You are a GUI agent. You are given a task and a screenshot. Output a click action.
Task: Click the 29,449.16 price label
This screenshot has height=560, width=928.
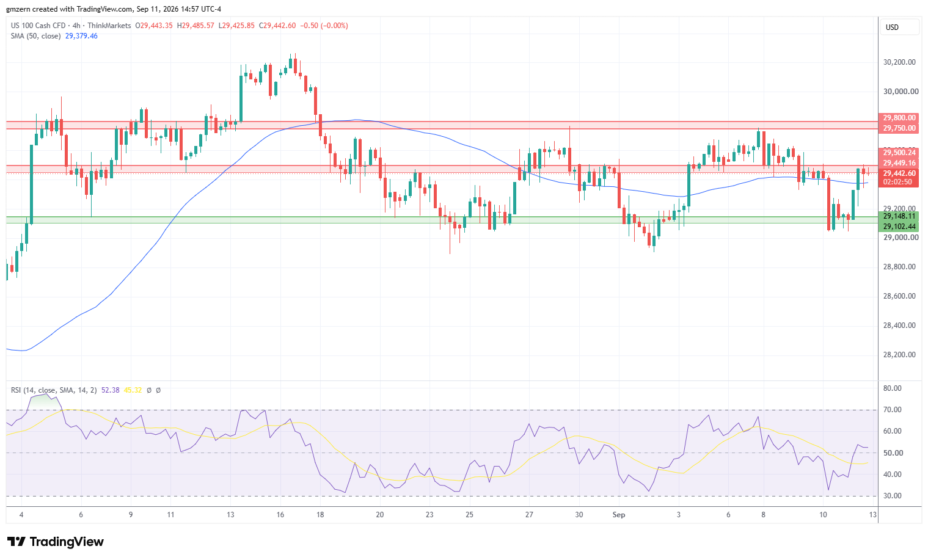(x=899, y=163)
